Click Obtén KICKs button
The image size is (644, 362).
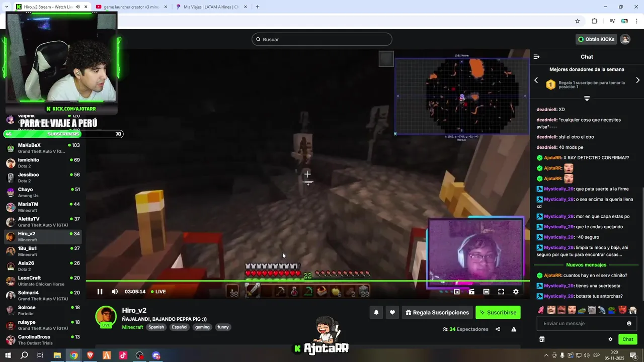click(x=596, y=39)
